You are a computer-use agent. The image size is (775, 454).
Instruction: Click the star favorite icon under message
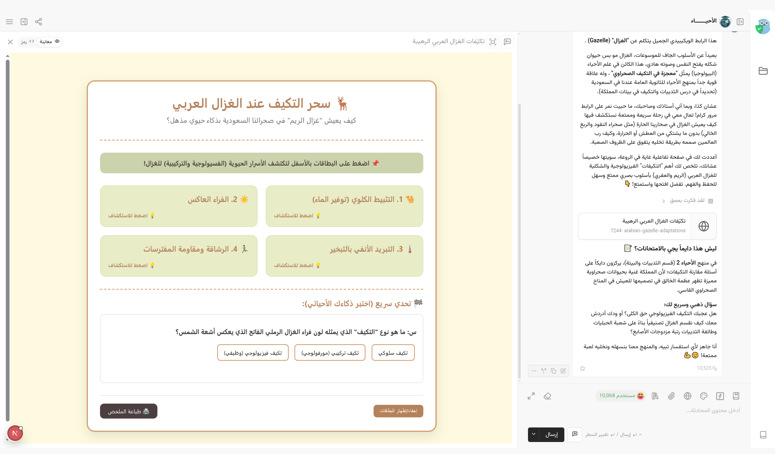[x=582, y=369]
